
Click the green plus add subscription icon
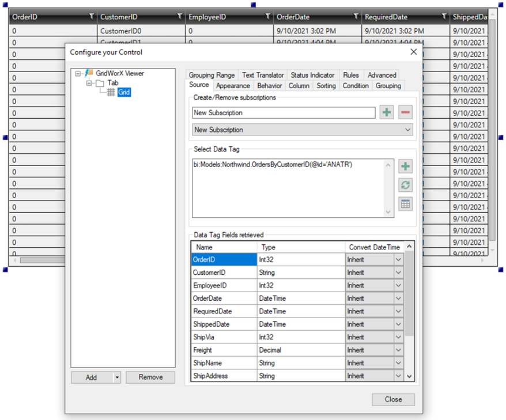tap(387, 113)
